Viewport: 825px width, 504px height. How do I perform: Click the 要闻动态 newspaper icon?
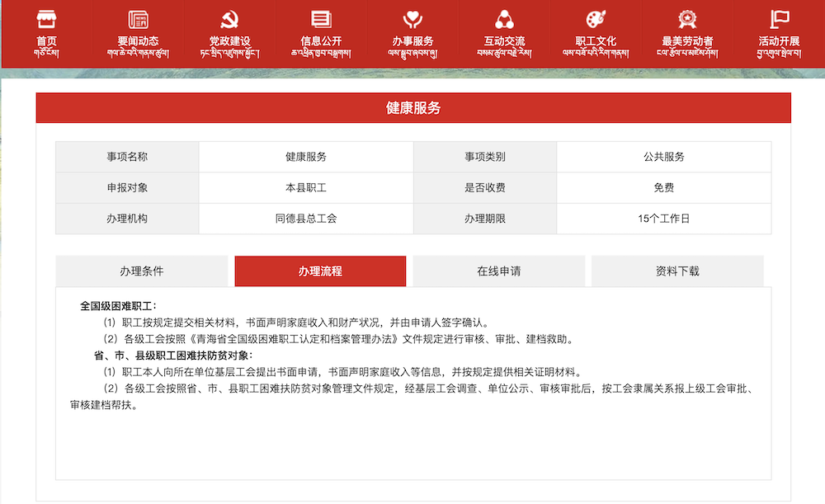click(139, 20)
